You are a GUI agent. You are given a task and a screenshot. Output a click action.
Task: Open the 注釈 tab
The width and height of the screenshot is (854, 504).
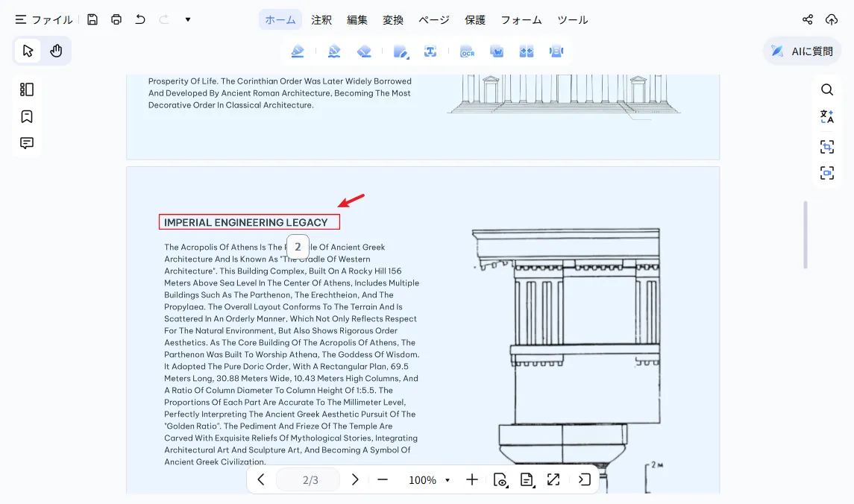tap(321, 20)
